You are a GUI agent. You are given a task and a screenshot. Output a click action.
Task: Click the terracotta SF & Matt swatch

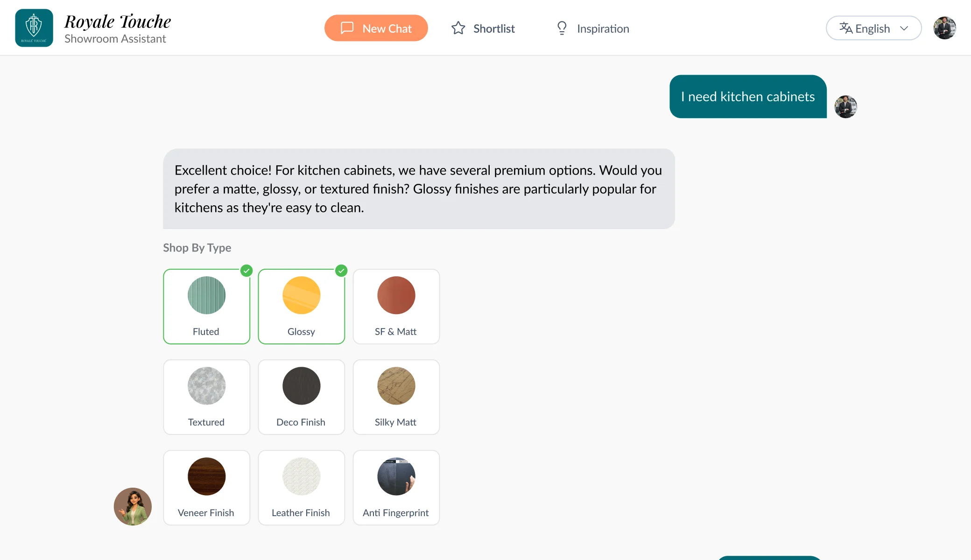click(396, 295)
